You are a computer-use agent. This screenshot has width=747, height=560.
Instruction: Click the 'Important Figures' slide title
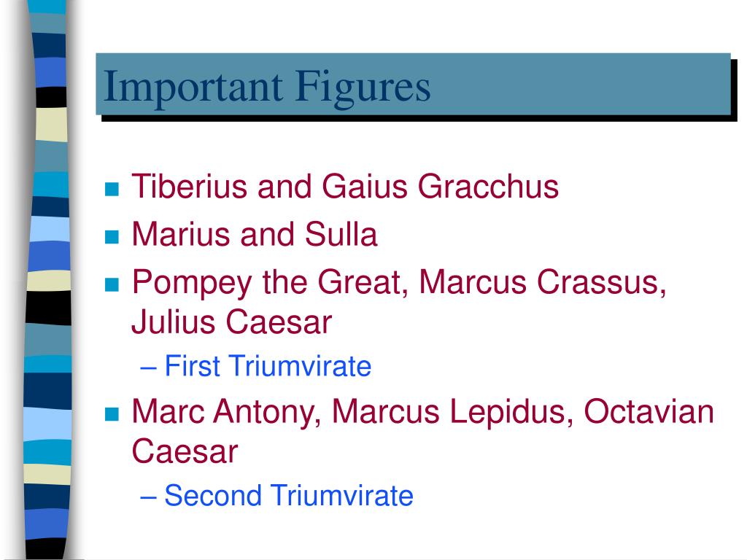pyautogui.click(x=267, y=88)
